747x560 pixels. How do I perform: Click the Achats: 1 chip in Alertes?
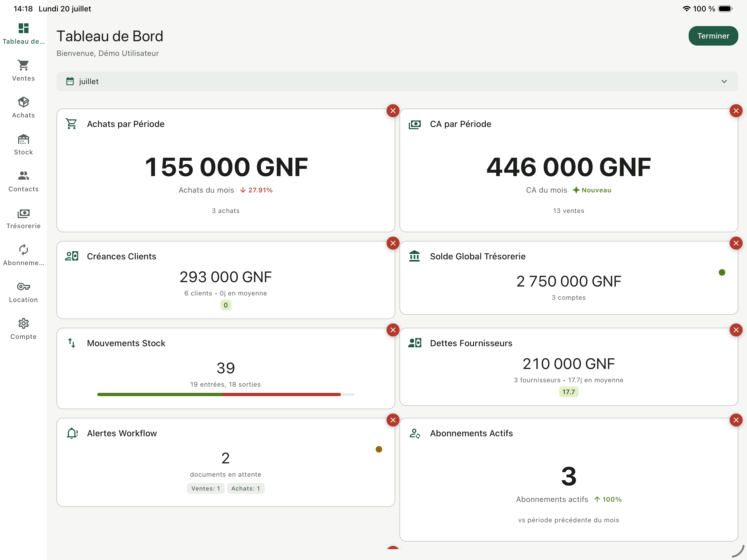point(245,488)
